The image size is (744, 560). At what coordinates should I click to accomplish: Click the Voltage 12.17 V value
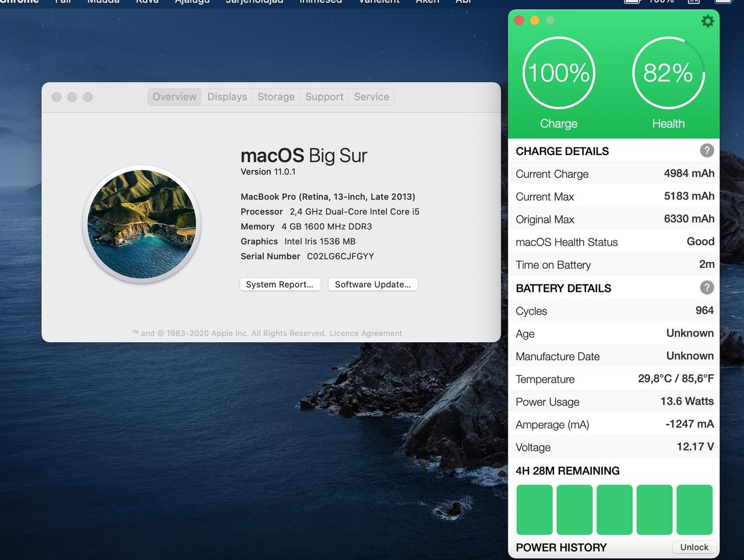point(695,447)
